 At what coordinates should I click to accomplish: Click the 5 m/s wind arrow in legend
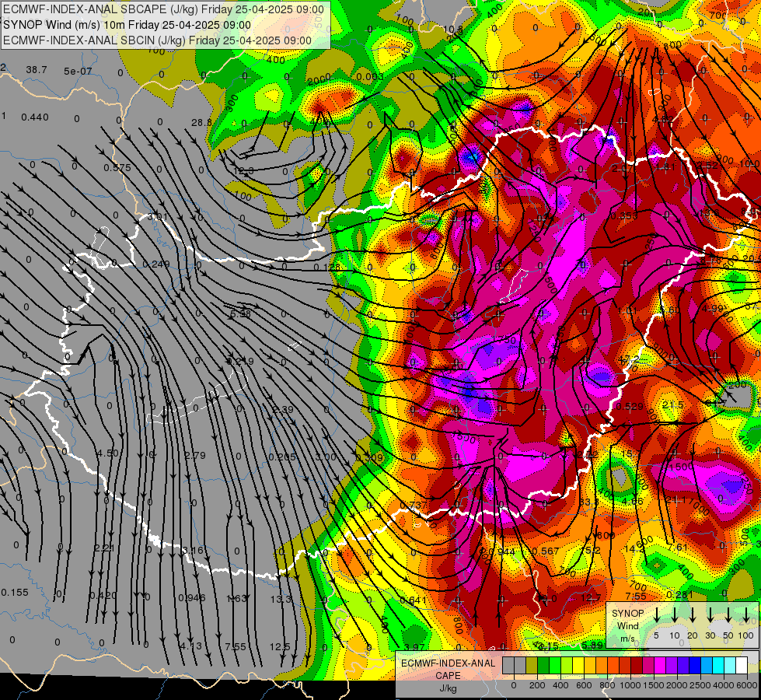(656, 614)
